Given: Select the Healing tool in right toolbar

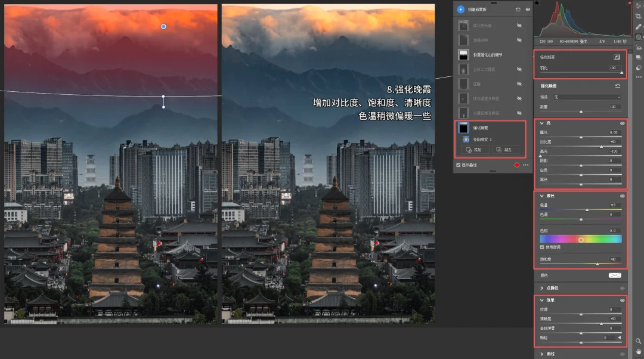Looking at the screenshot, I should (x=639, y=27).
